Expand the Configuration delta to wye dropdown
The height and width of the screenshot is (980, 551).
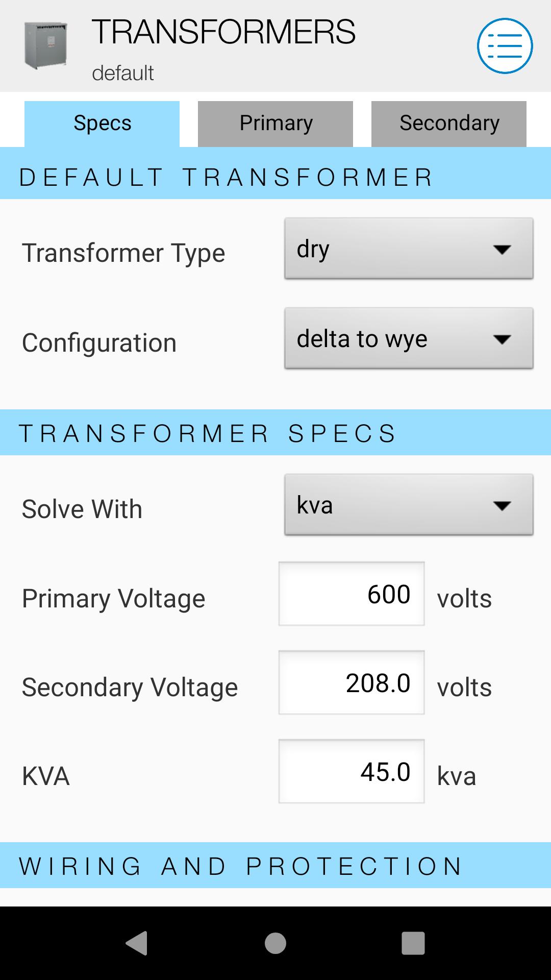409,339
